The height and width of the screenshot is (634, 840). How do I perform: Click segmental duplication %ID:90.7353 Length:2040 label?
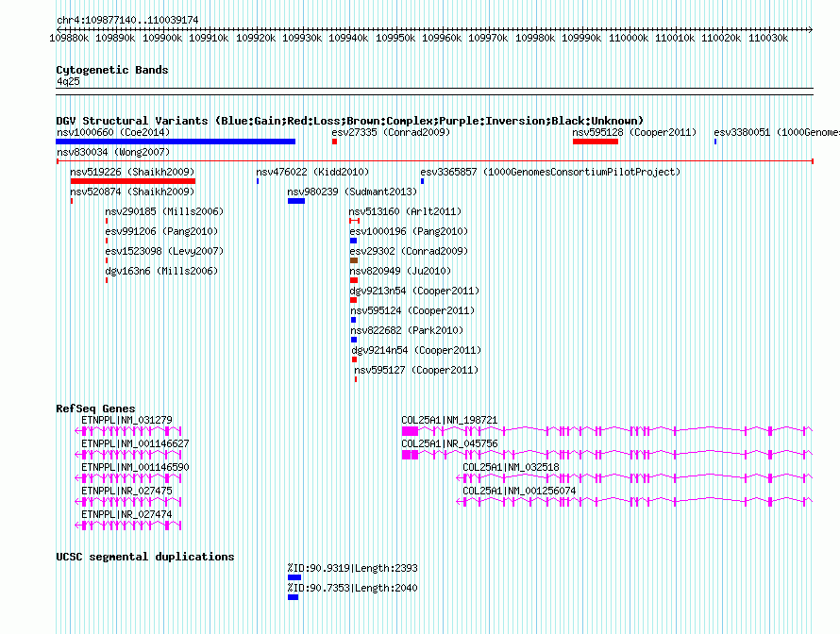[352, 588]
